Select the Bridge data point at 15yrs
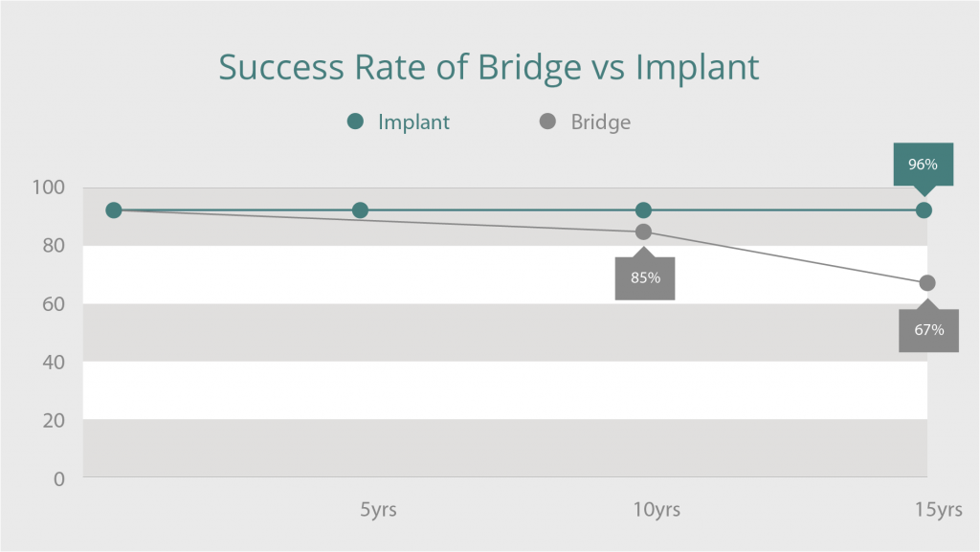The height and width of the screenshot is (552, 980). pos(927,283)
